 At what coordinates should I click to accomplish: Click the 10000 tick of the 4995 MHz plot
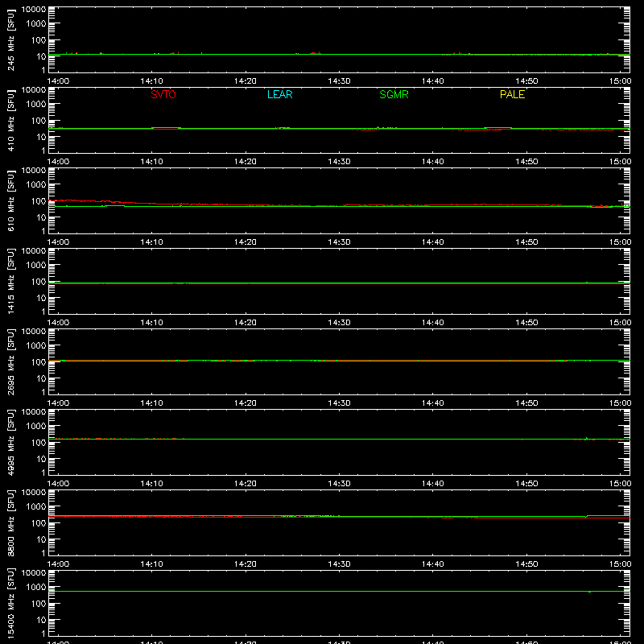point(34,412)
